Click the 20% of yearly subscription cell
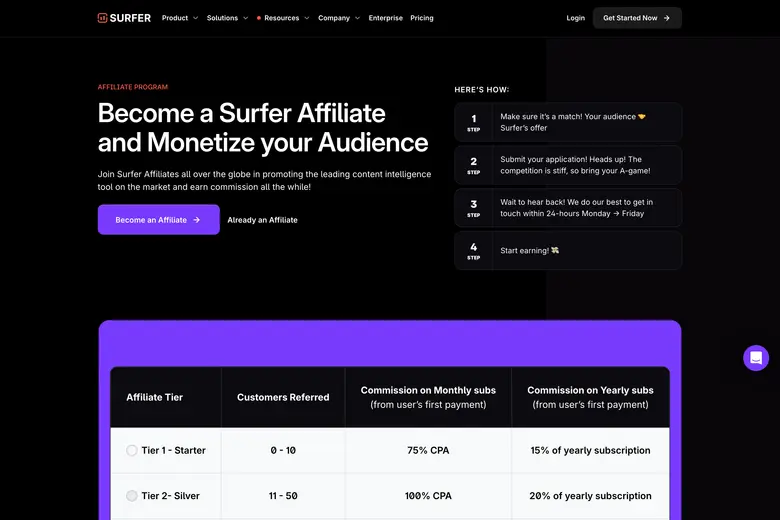This screenshot has height=520, width=780. pyautogui.click(x=590, y=496)
